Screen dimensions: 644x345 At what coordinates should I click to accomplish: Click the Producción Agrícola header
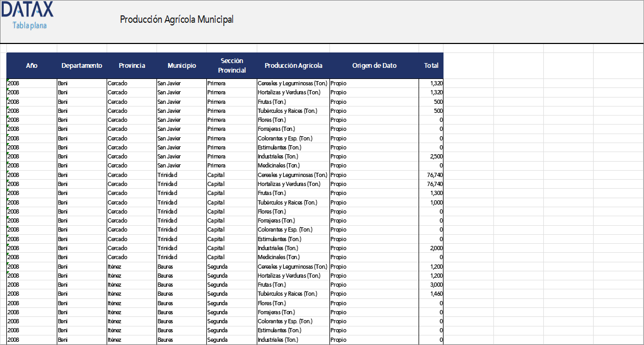pyautogui.click(x=293, y=65)
